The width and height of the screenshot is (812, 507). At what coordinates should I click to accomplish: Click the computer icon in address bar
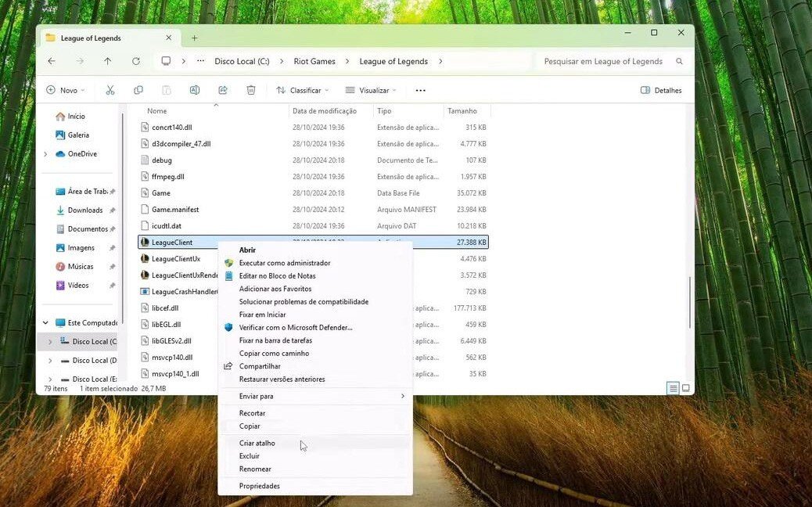[x=166, y=61]
